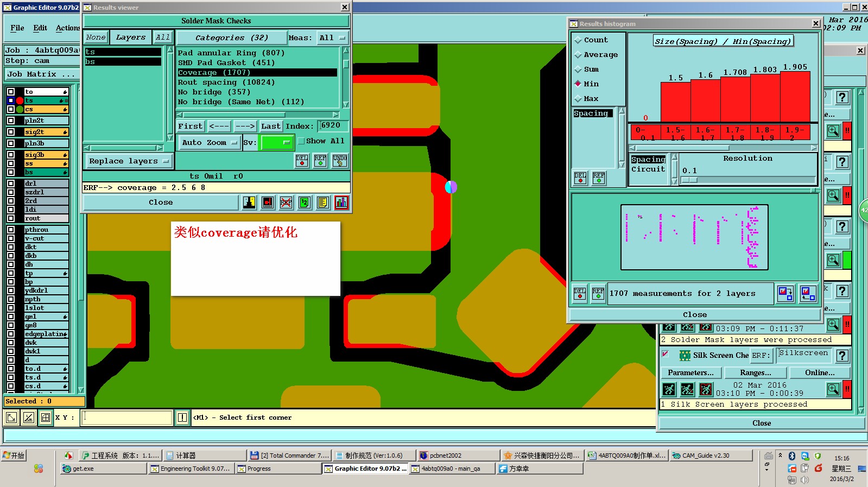Viewport: 868px width, 487px height.
Task: Click the UNDO icon in Results viewer
Action: point(340,161)
